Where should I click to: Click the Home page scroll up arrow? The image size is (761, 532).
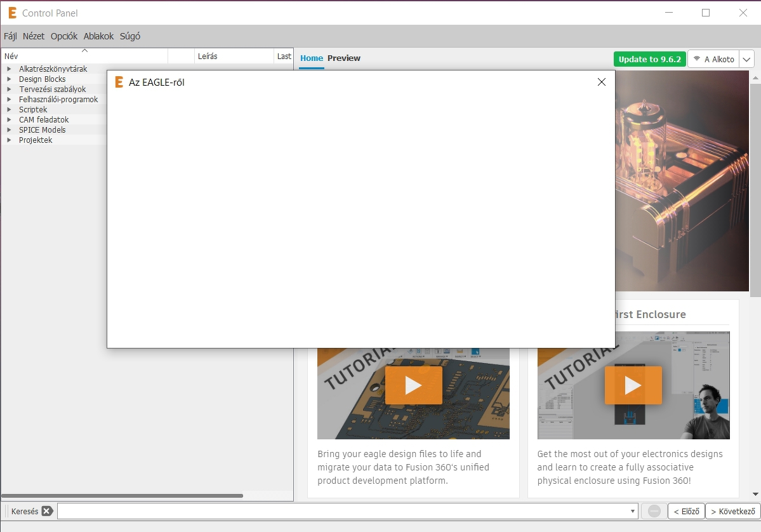(755, 77)
